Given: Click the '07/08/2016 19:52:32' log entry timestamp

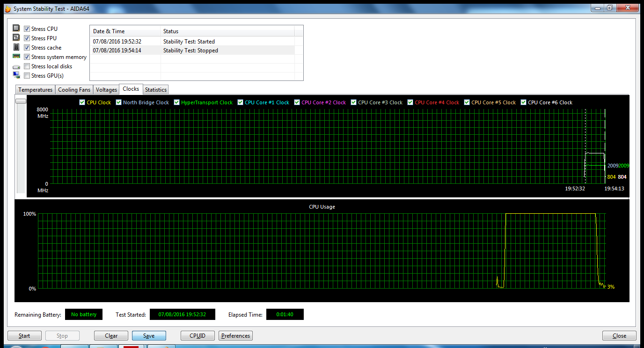Looking at the screenshot, I should coord(117,42).
